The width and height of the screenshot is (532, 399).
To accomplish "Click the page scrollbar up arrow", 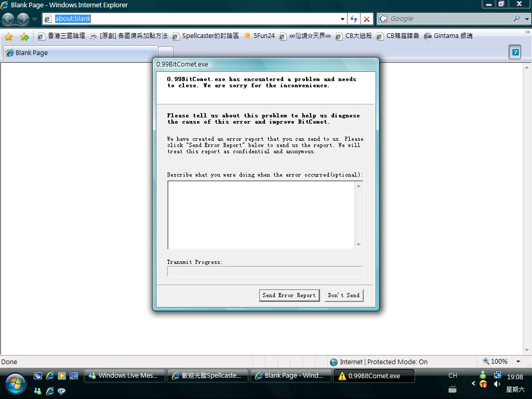I will click(x=527, y=68).
